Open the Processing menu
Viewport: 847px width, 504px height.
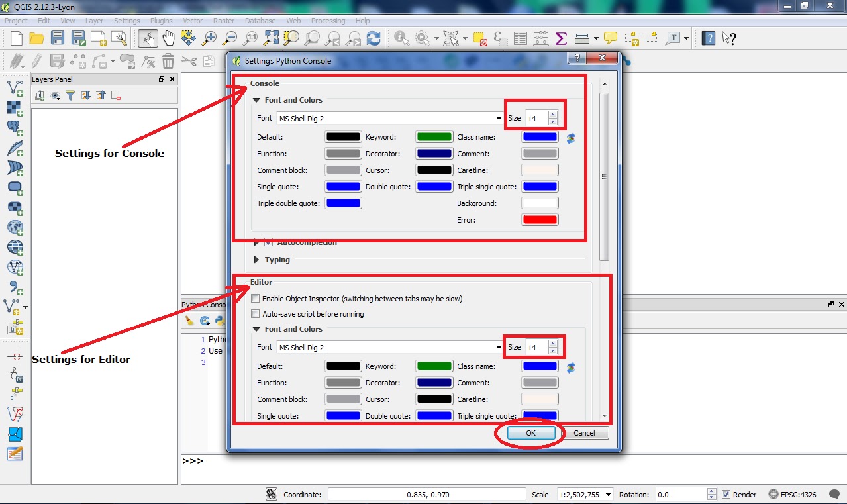coord(328,21)
